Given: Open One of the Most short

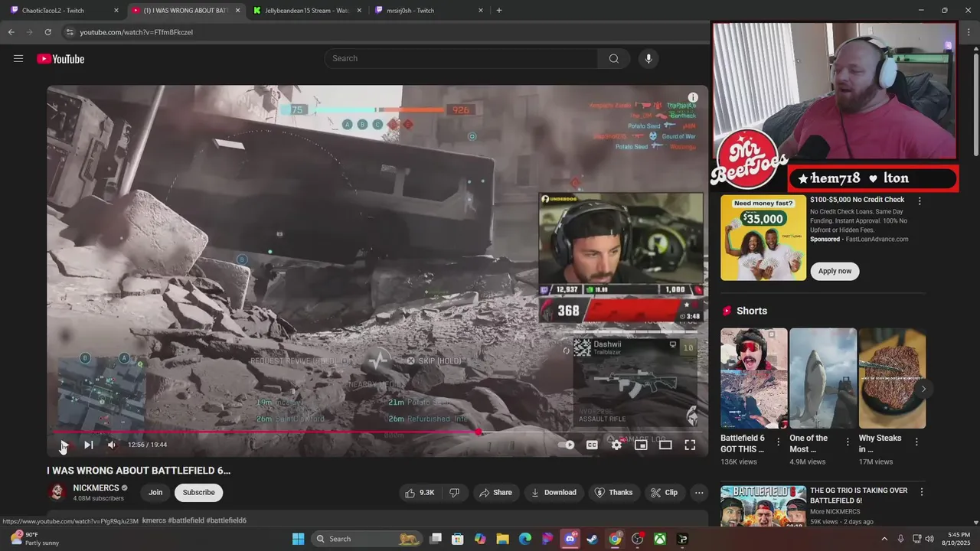Looking at the screenshot, I should tap(823, 378).
